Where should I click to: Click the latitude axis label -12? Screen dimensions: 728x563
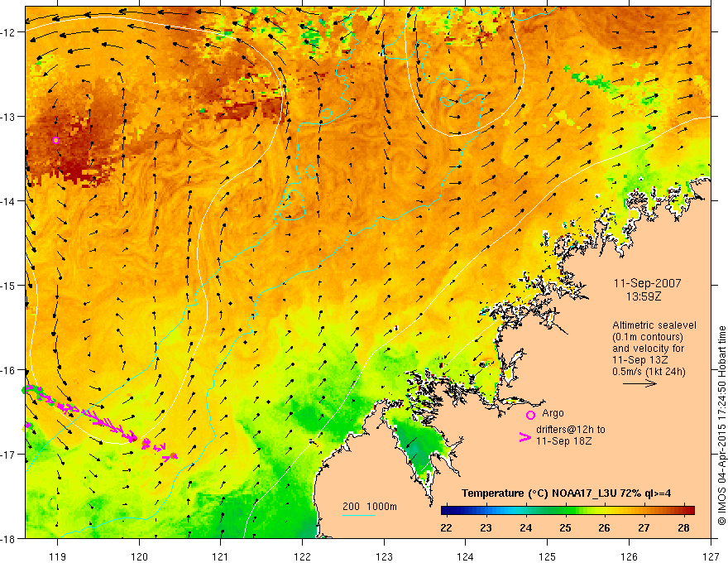click(9, 32)
